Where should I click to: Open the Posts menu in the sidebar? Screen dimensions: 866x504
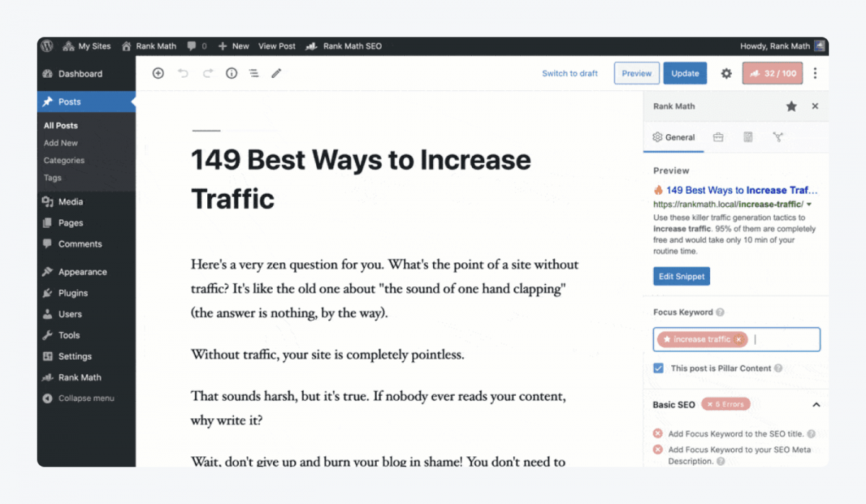pos(69,102)
